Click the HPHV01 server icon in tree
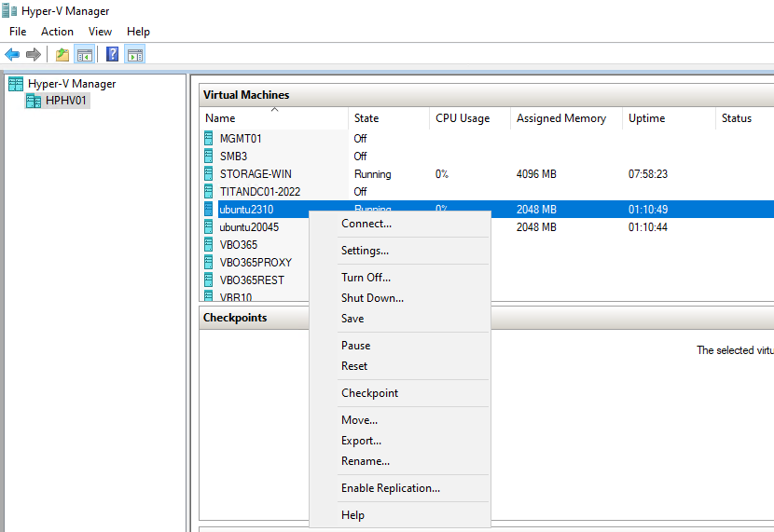The image size is (774, 532). [34, 101]
